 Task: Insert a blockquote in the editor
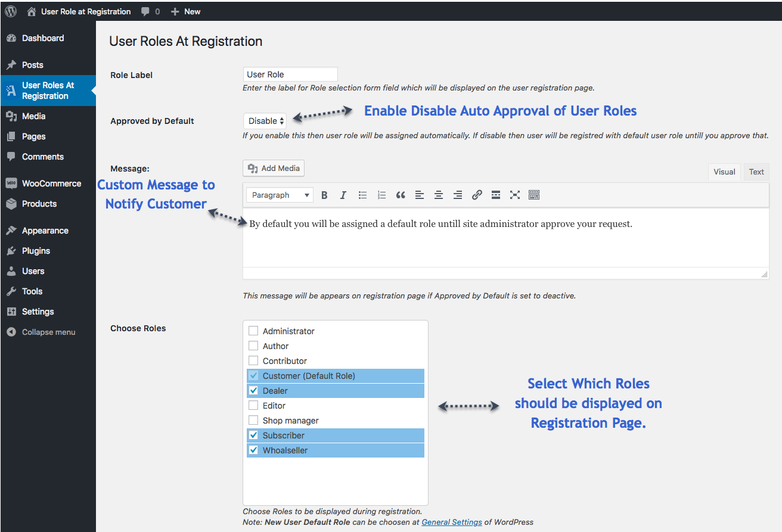(401, 195)
